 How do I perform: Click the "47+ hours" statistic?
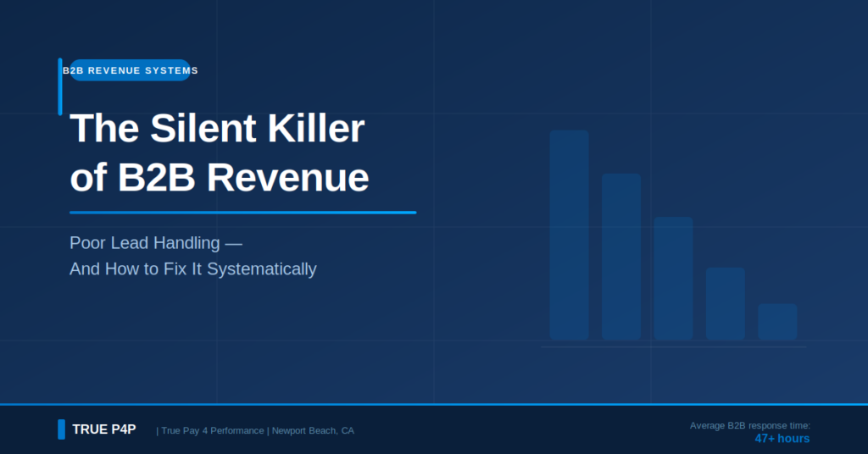click(782, 439)
